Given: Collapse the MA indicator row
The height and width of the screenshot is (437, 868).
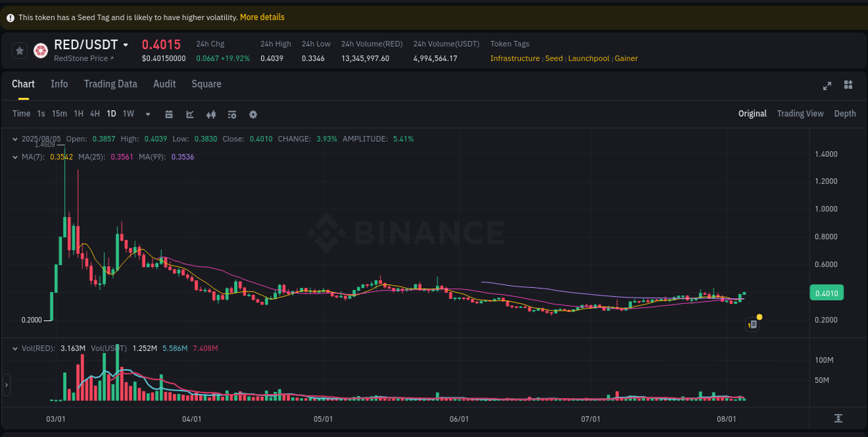Looking at the screenshot, I should (x=15, y=157).
